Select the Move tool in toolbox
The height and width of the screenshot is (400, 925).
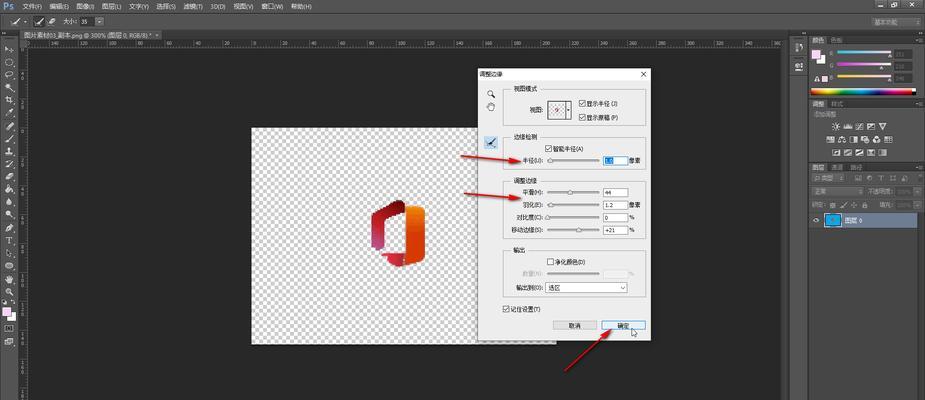9,49
